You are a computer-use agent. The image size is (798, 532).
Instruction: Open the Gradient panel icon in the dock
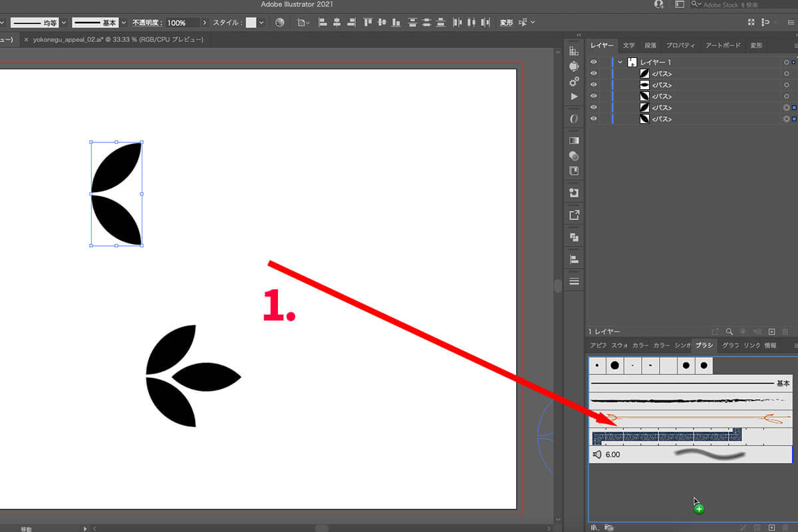tap(574, 140)
